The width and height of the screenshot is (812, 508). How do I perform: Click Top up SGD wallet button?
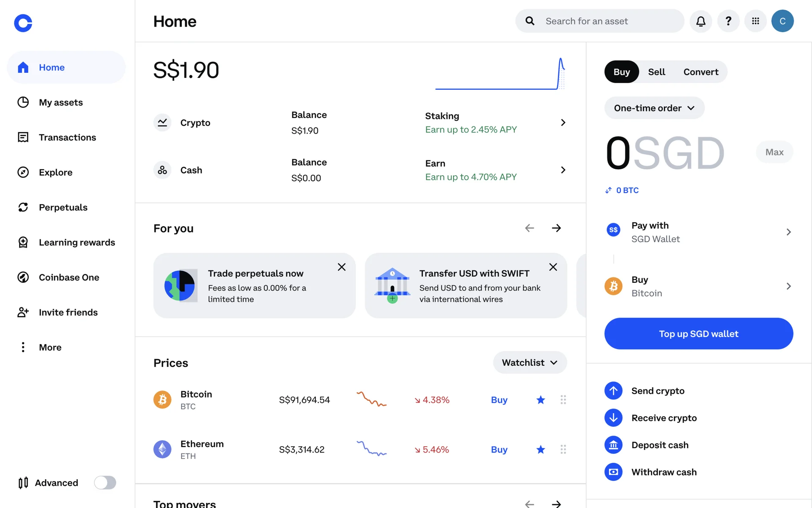click(x=698, y=334)
